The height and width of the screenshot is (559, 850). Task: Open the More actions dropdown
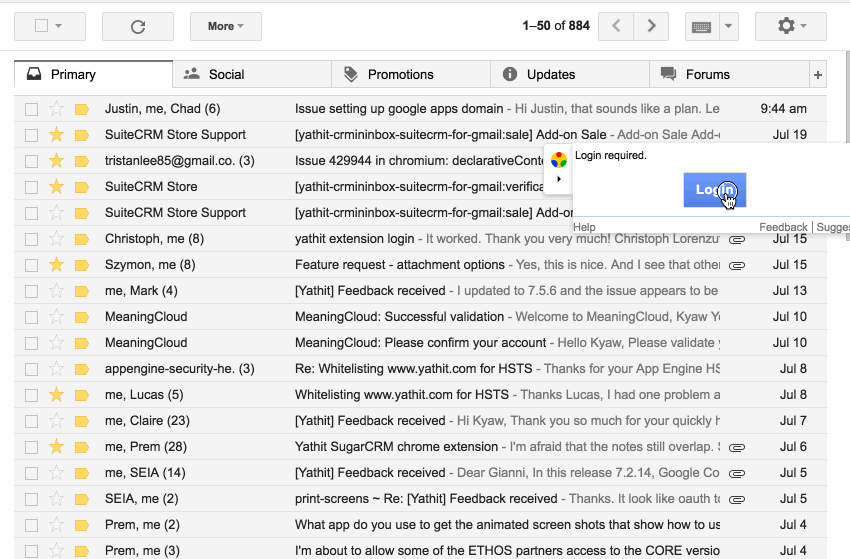pyautogui.click(x=226, y=26)
